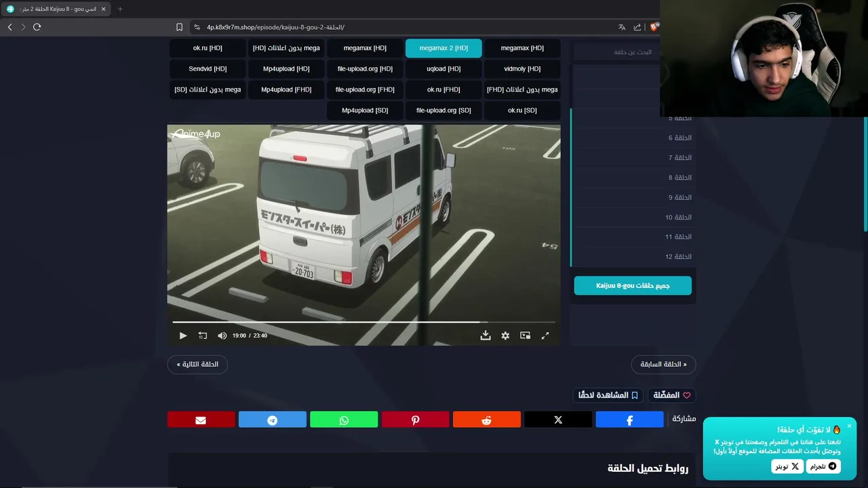The width and height of the screenshot is (868, 488).
Task: Select mega بدون اعلانات [HD] server
Action: pos(286,48)
